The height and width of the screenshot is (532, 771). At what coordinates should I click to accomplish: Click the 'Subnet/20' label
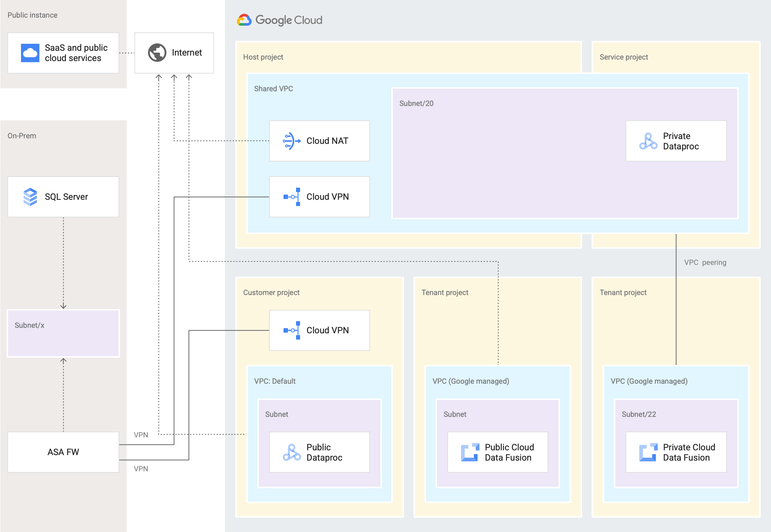tap(416, 103)
